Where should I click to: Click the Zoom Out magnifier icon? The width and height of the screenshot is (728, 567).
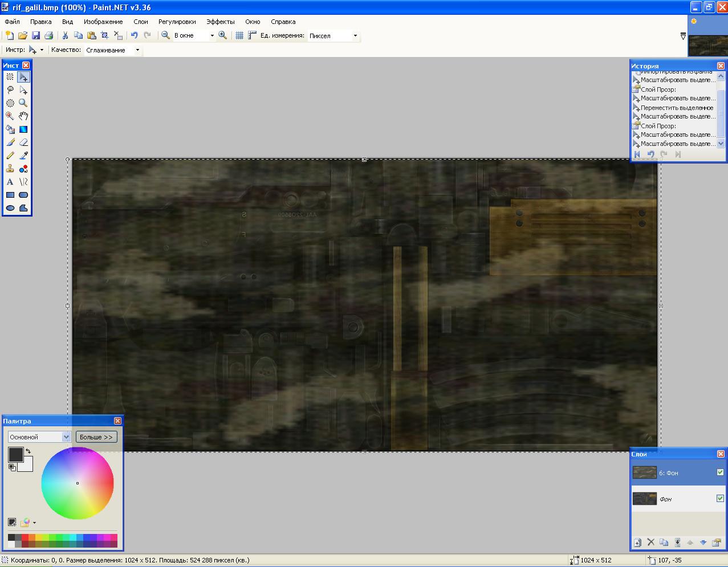click(165, 35)
